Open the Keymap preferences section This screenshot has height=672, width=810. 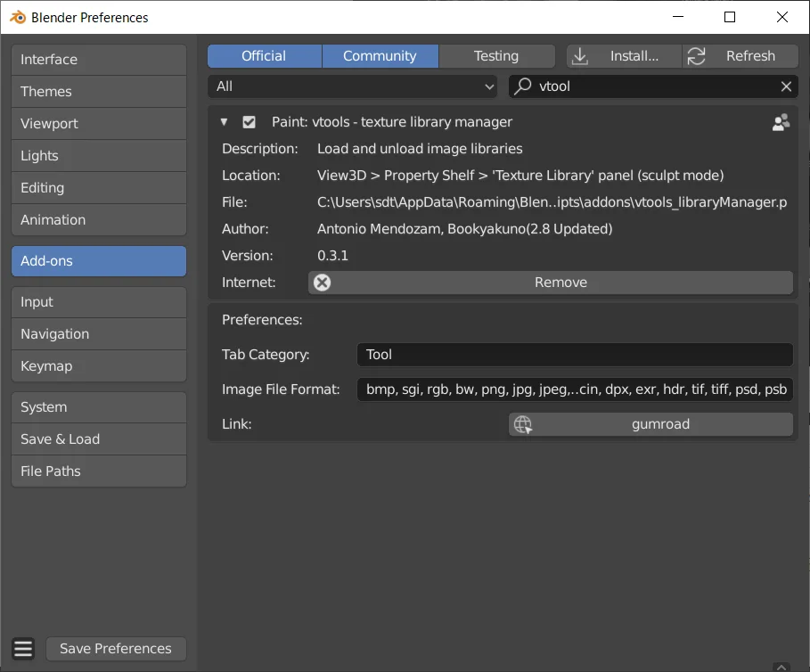(98, 366)
